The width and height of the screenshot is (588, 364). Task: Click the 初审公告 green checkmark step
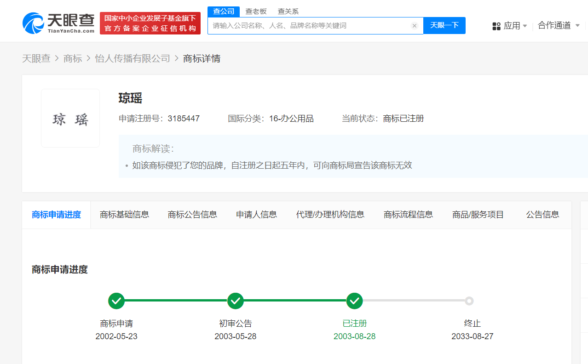[x=236, y=301]
